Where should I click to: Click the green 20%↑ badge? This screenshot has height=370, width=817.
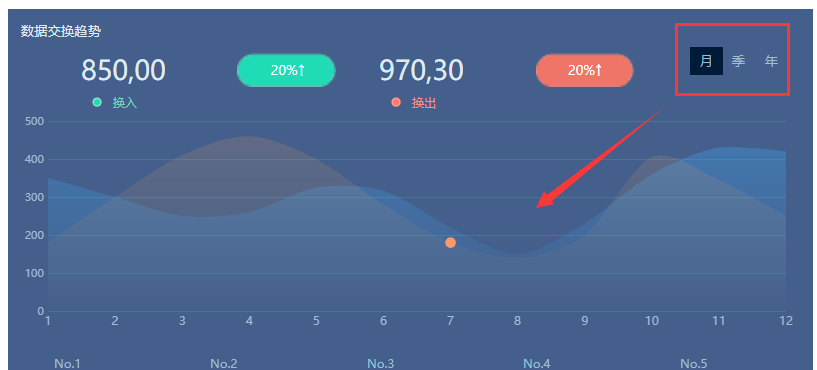tap(286, 70)
